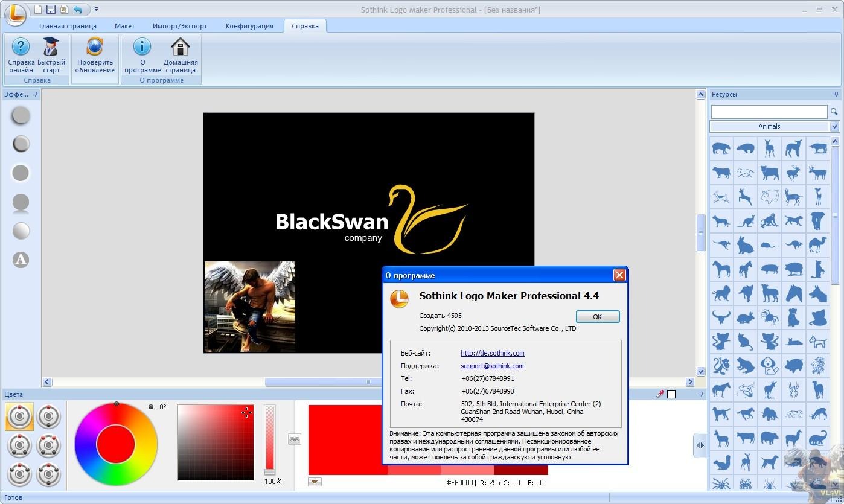Create a new blank document from quick toolbar
The image size is (844, 504).
tap(38, 9)
